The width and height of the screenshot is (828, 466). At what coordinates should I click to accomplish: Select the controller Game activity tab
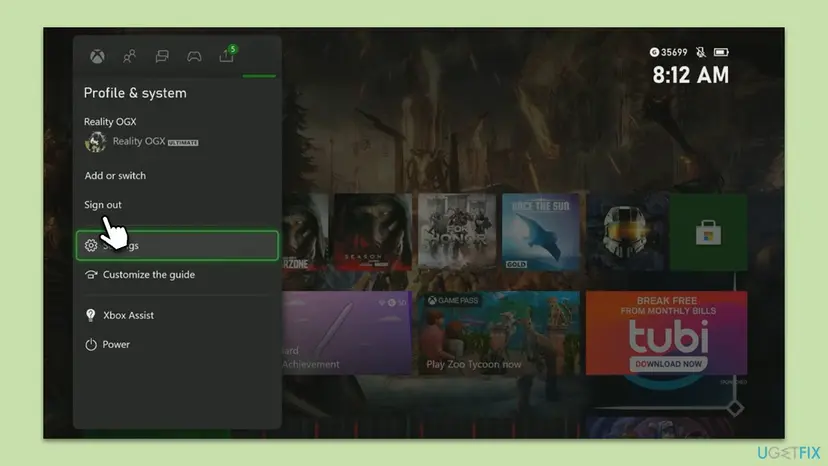194,56
